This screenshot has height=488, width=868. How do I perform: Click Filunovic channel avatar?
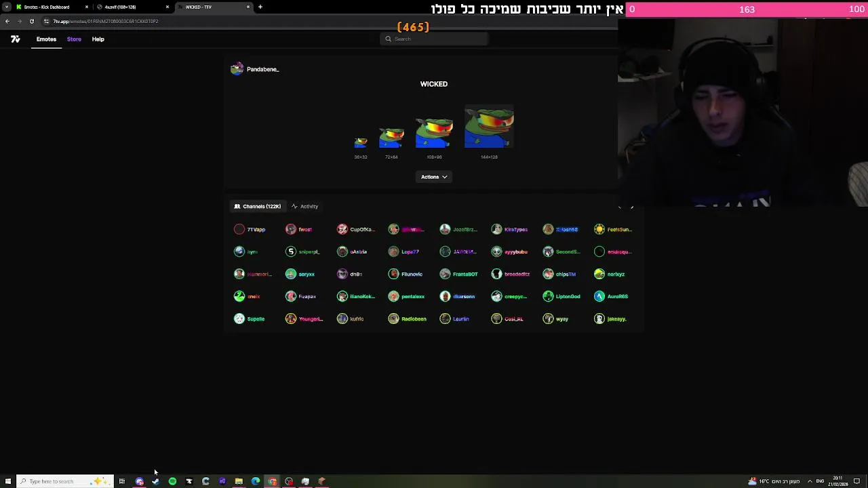pos(394,274)
